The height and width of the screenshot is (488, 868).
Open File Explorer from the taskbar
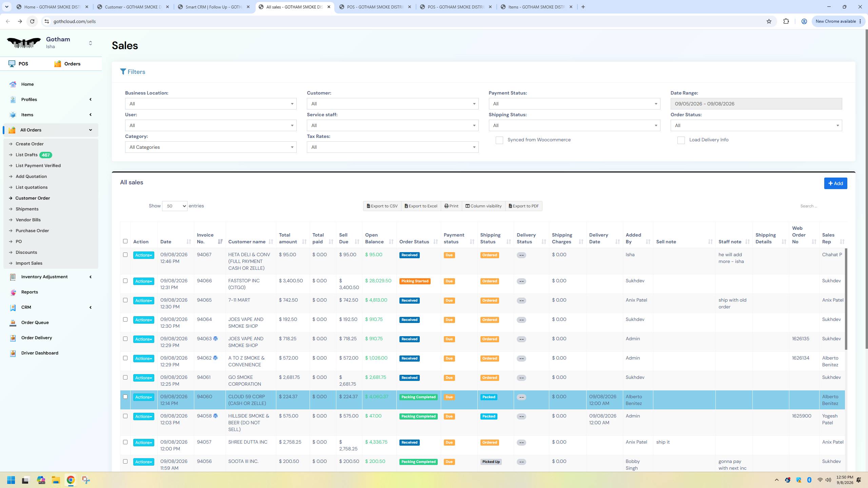pyautogui.click(x=56, y=480)
